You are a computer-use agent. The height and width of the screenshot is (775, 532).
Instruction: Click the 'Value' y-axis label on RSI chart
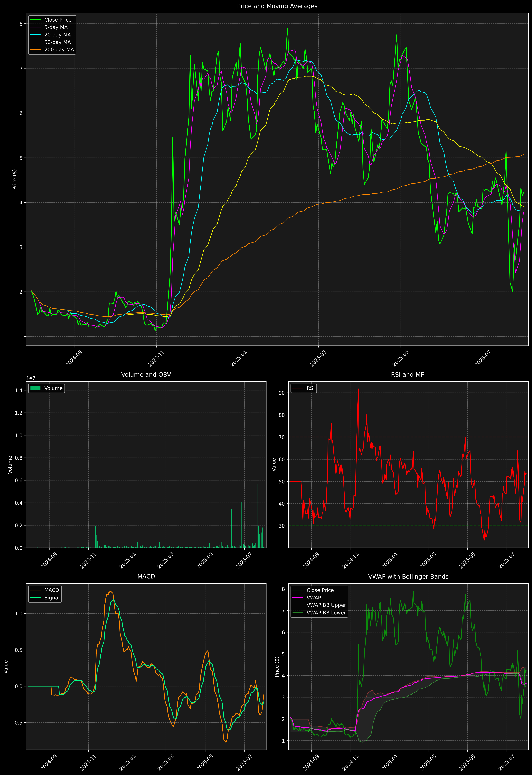[274, 464]
